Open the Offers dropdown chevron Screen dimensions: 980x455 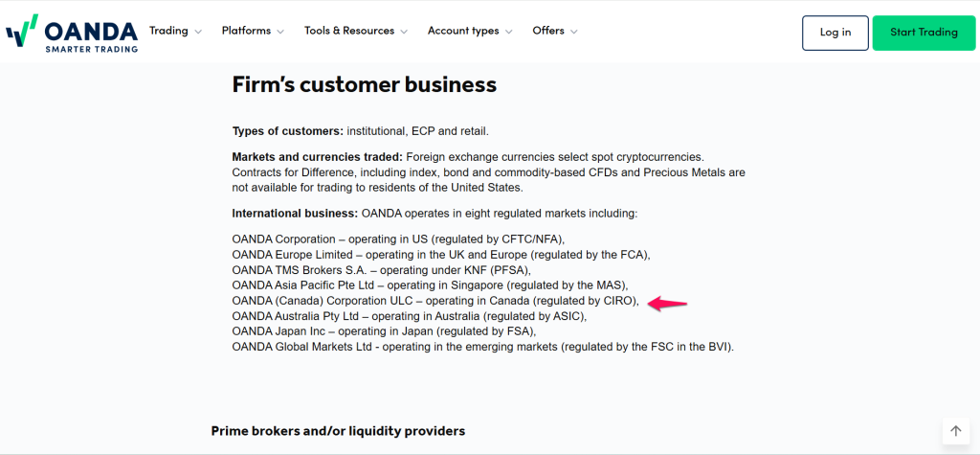[573, 32]
